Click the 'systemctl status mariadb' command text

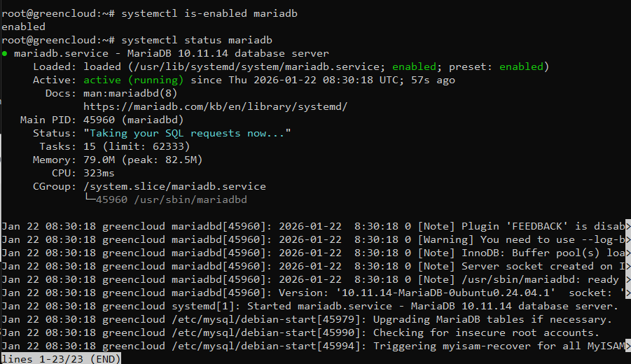tap(197, 40)
